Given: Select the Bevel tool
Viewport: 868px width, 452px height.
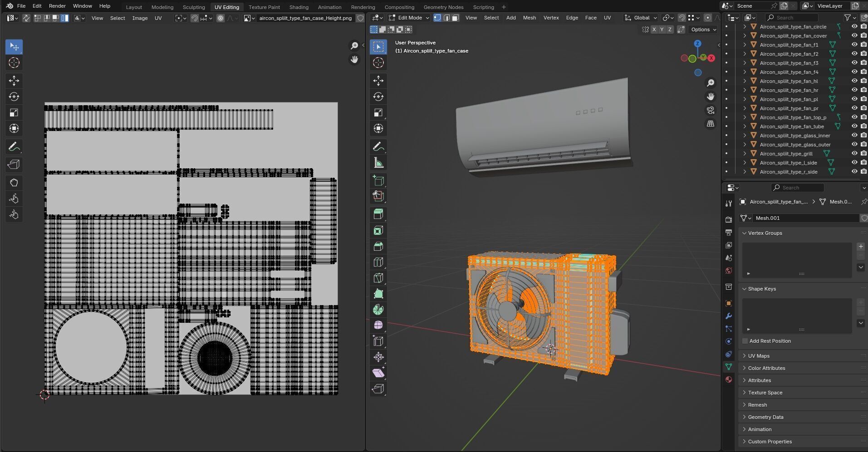Looking at the screenshot, I should coord(378,246).
